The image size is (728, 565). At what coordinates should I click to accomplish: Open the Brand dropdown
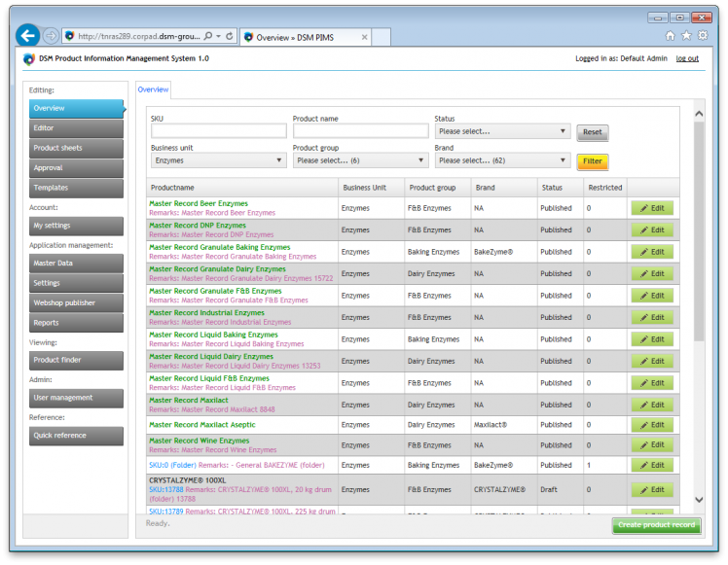(x=503, y=160)
